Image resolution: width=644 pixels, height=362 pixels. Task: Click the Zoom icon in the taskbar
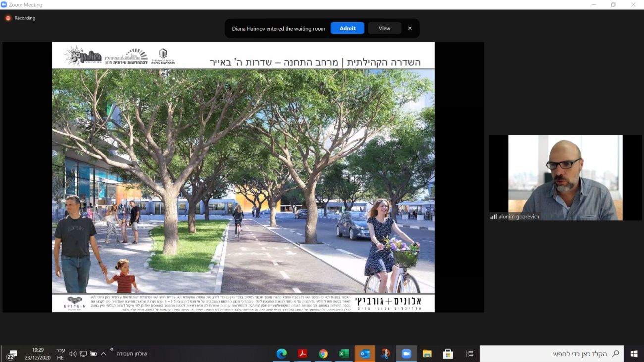[x=406, y=354]
